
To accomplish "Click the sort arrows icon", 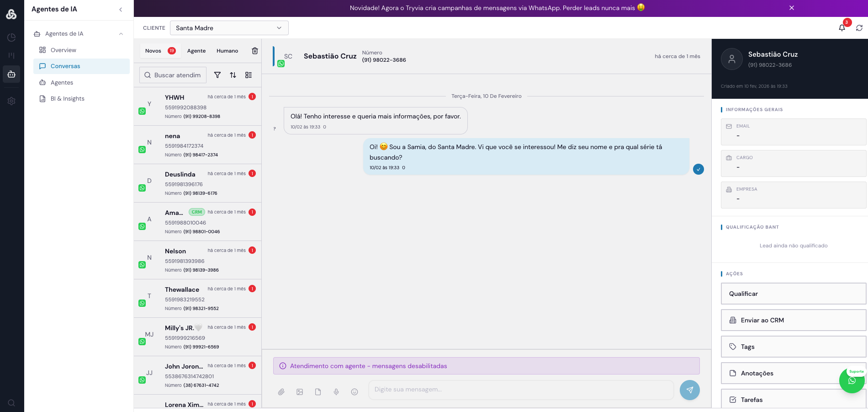I will pyautogui.click(x=233, y=75).
